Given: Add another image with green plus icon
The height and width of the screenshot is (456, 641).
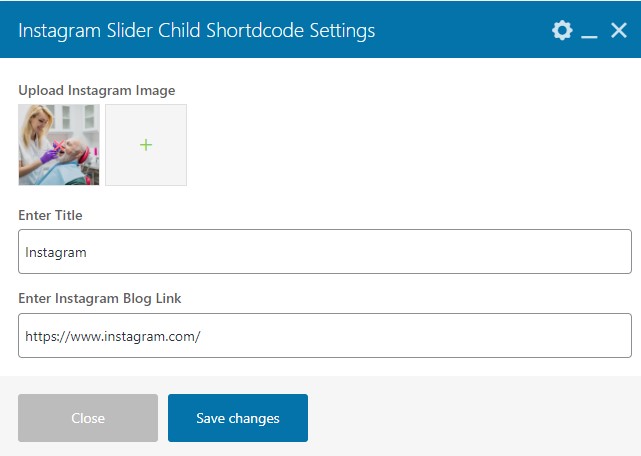Looking at the screenshot, I should (x=146, y=145).
